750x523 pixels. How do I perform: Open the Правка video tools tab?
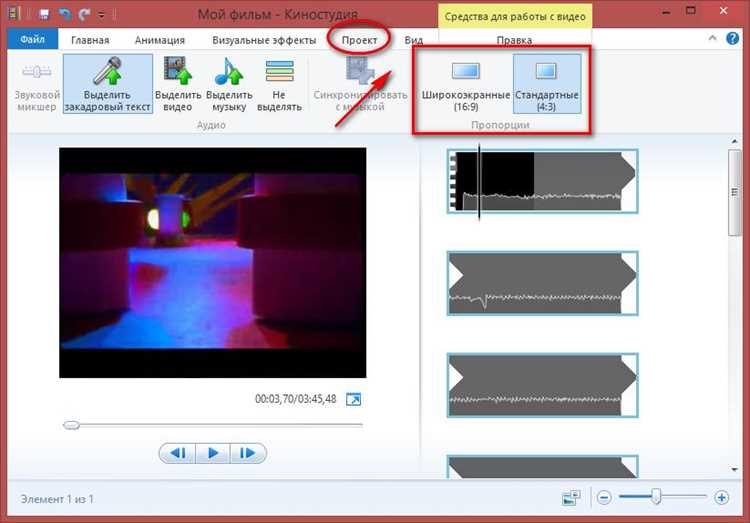[514, 40]
